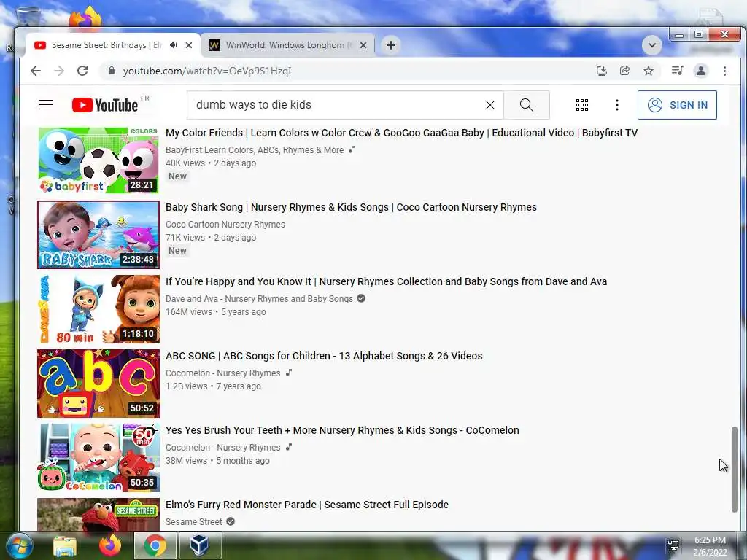Open the Baby Shark Song video thumbnail
The height and width of the screenshot is (560, 747).
click(x=98, y=235)
